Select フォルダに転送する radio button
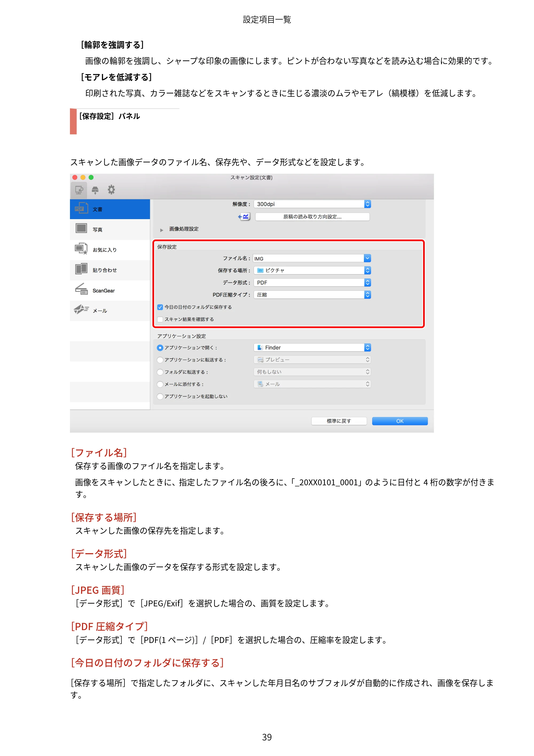This screenshot has width=534, height=756. coord(160,372)
